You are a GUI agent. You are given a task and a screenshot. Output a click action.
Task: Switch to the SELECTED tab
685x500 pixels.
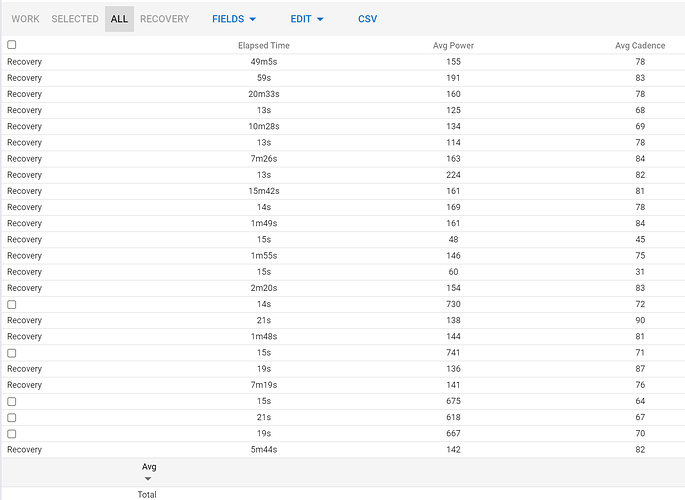(75, 19)
